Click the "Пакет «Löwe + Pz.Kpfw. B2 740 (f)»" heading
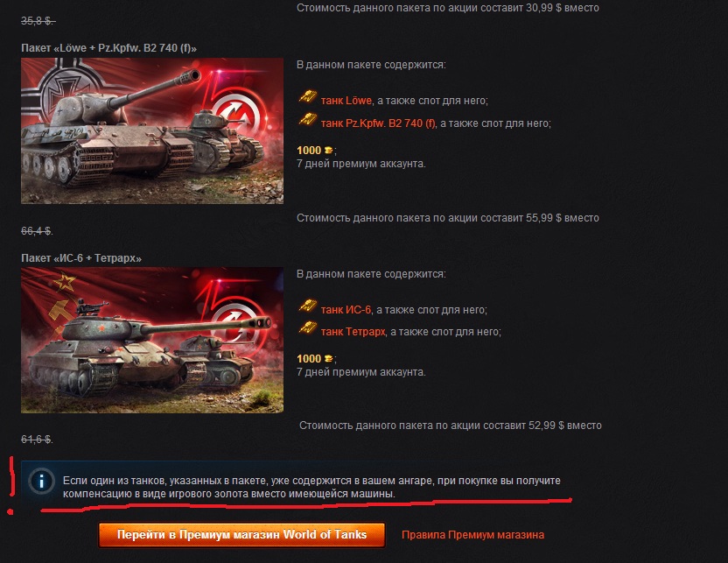 (x=109, y=48)
